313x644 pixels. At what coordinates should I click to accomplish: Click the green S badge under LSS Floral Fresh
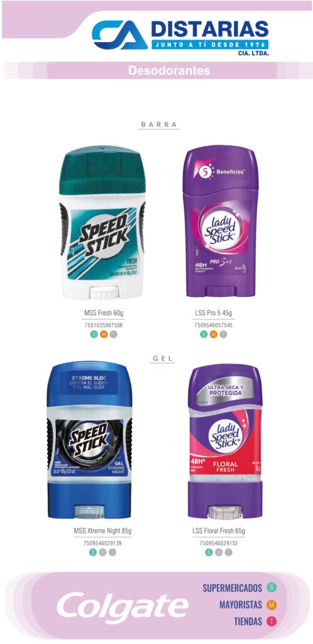(x=209, y=552)
